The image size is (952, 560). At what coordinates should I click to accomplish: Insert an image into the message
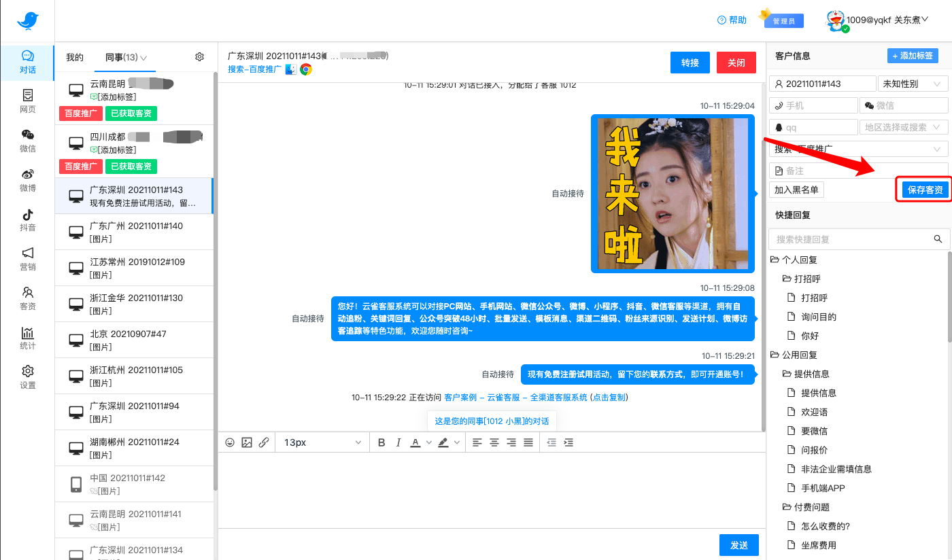point(247,442)
